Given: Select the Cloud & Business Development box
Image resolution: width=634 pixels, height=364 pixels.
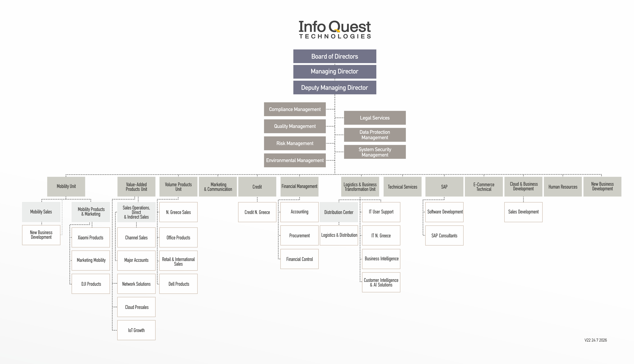Looking at the screenshot, I should [523, 186].
